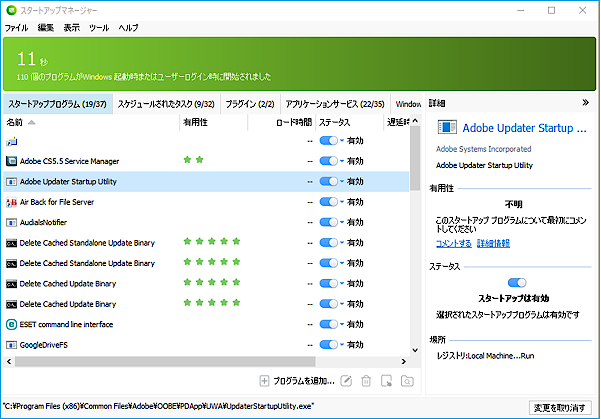Click the icon of the first Delete Cached Standalone Update Binary row
This screenshot has height=419, width=601.
[x=11, y=243]
